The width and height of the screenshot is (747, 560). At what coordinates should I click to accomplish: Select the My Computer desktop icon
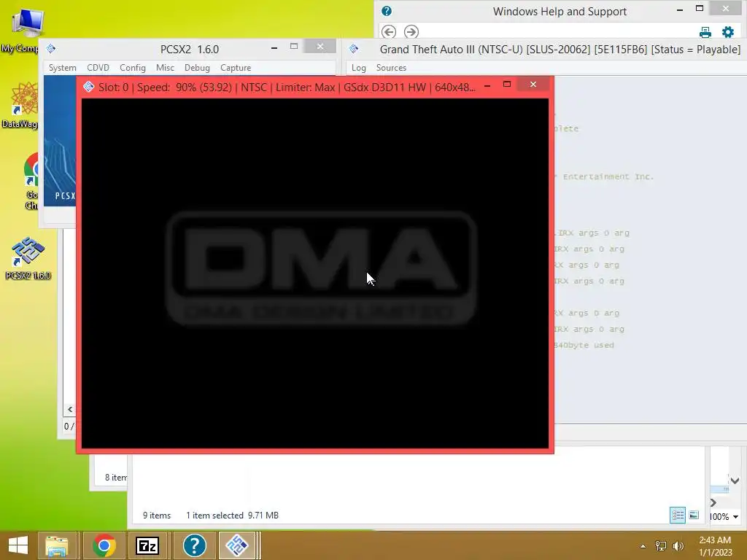click(x=23, y=29)
